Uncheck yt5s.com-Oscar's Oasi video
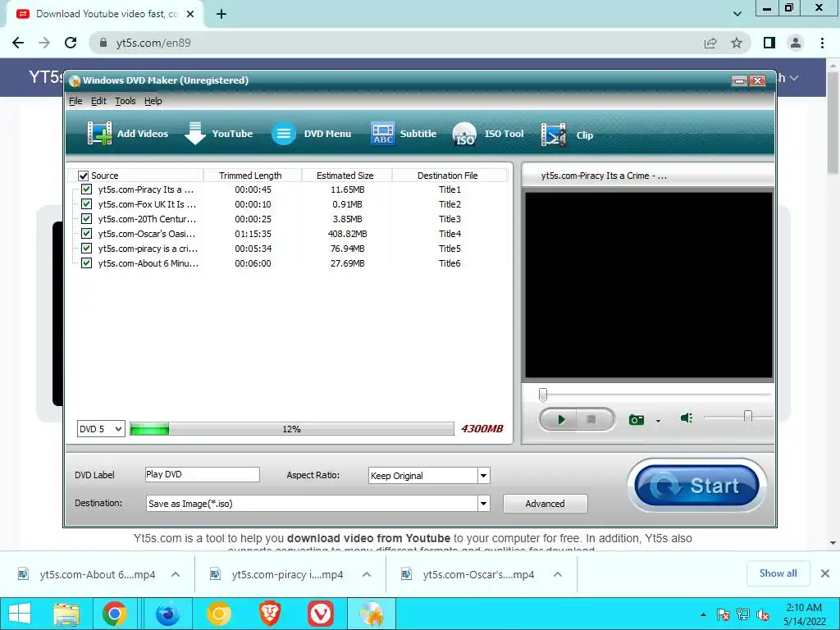 pos(86,234)
